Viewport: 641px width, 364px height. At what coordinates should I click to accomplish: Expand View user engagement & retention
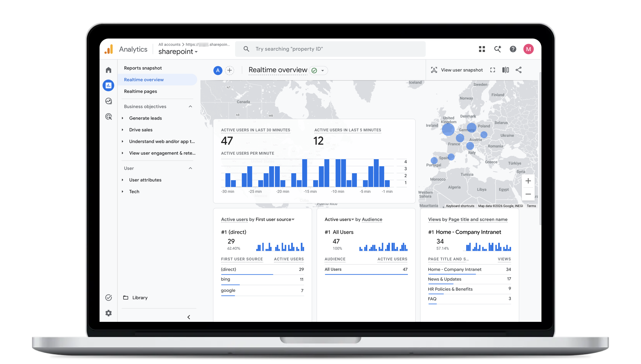(x=122, y=153)
